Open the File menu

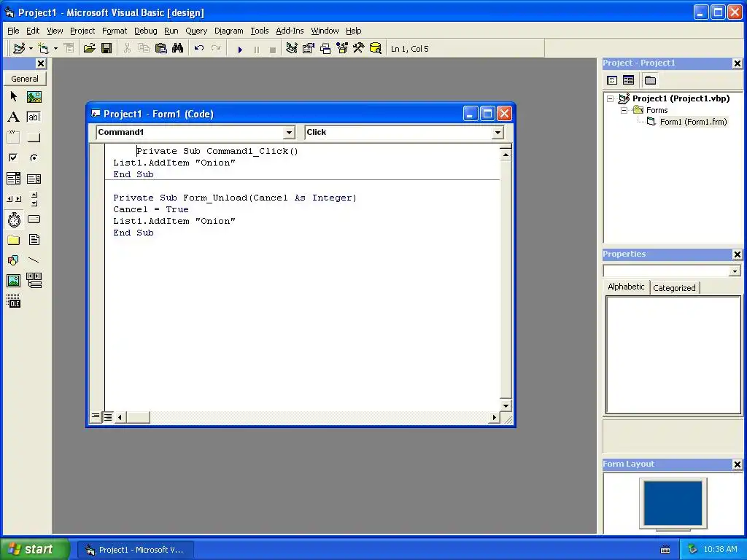pos(13,31)
